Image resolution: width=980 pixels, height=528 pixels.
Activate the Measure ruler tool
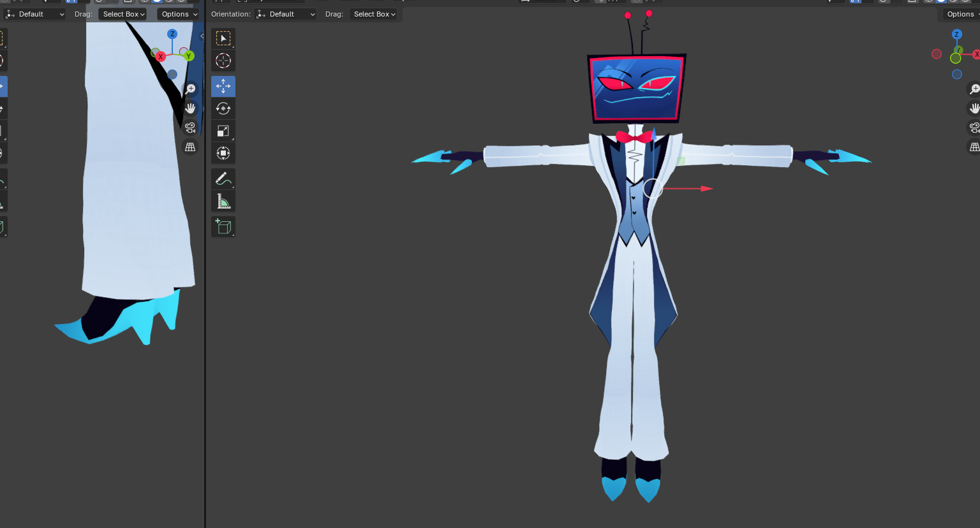(x=223, y=202)
